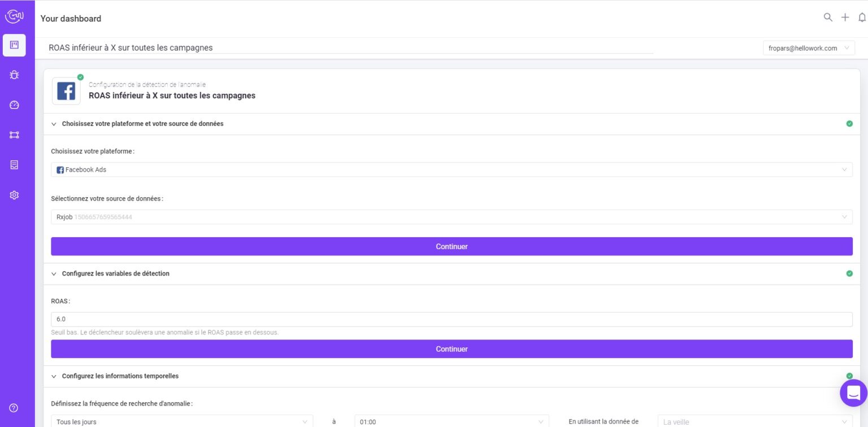Create new item with the plus icon
The width and height of the screenshot is (868, 427).
coord(845,17)
